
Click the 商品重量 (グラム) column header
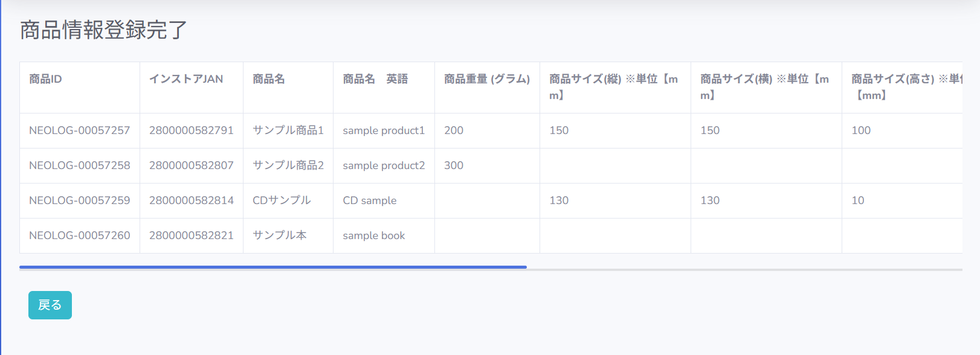pyautogui.click(x=486, y=79)
